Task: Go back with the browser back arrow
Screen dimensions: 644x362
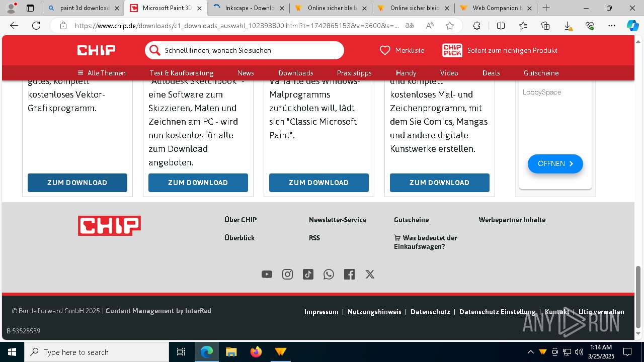Action: tap(14, 26)
